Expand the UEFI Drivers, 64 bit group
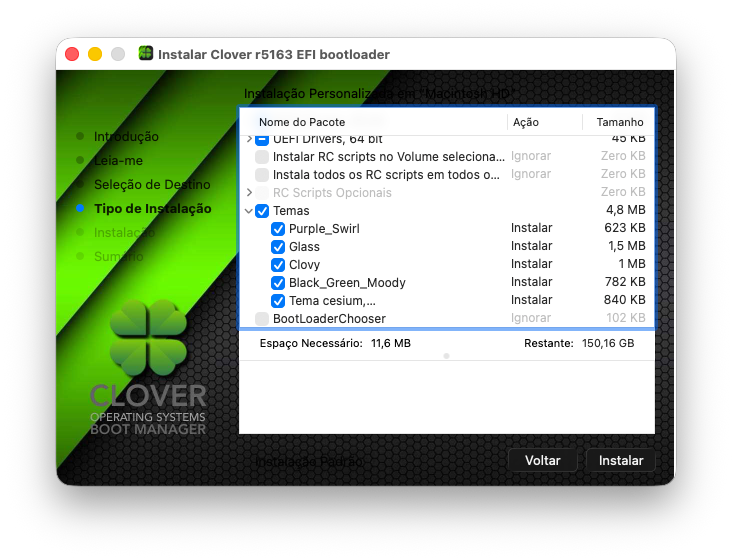The width and height of the screenshot is (732, 560). [x=249, y=139]
